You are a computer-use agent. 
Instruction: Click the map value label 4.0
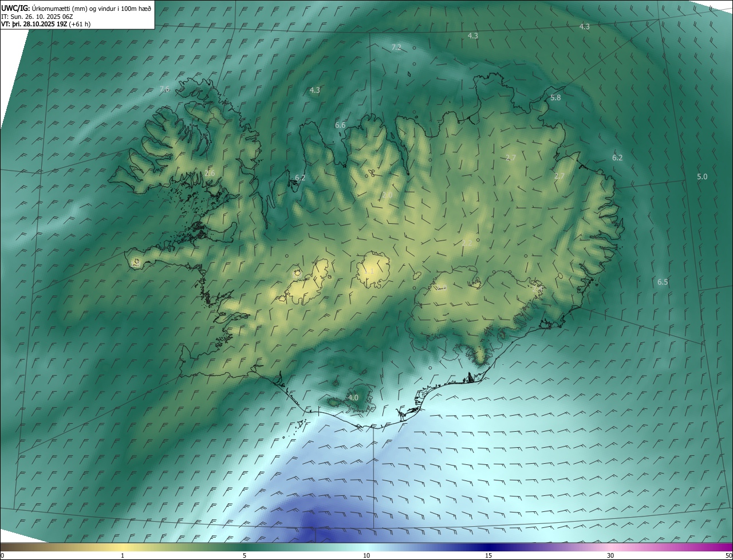click(353, 397)
